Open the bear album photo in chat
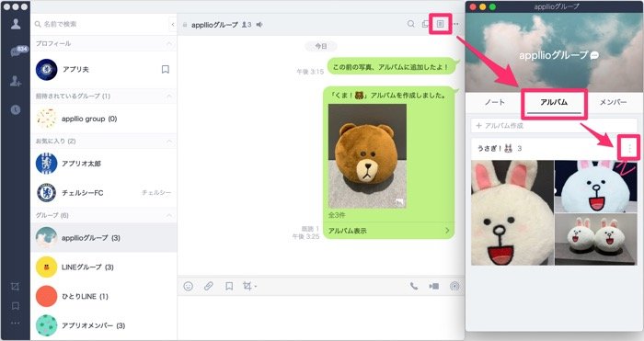 [x=367, y=156]
